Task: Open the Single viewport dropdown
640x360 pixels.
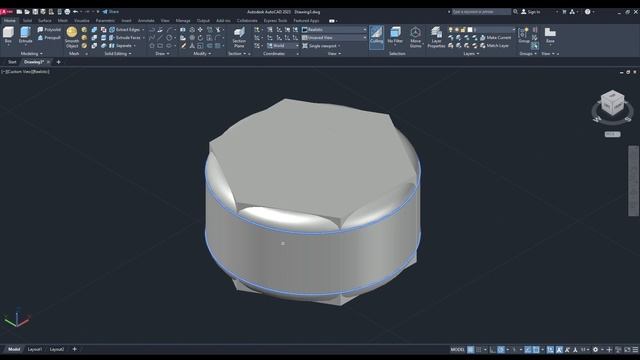Action: pos(322,46)
